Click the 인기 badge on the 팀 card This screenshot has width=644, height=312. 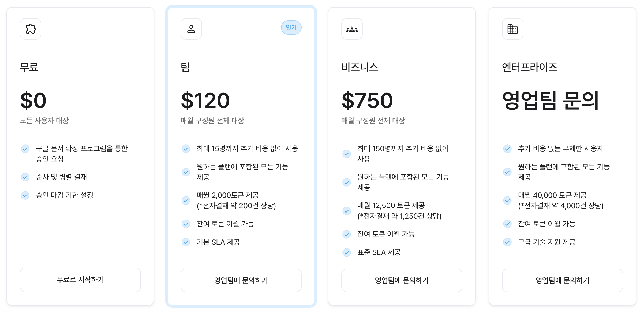pos(291,27)
